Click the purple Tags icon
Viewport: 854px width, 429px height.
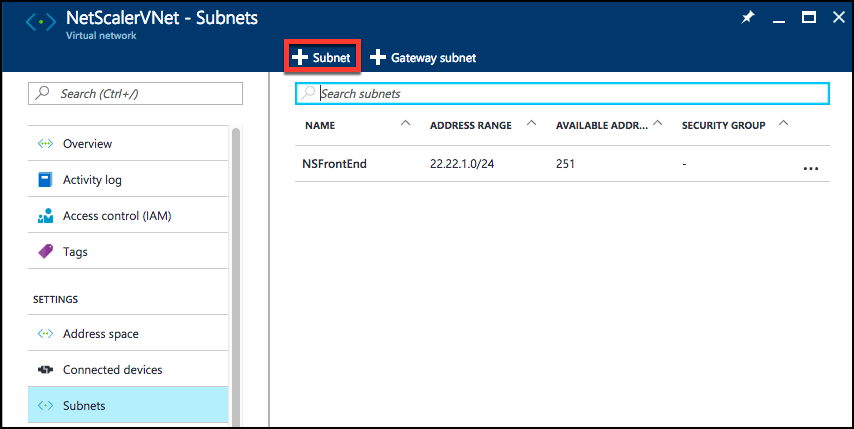pyautogui.click(x=45, y=252)
